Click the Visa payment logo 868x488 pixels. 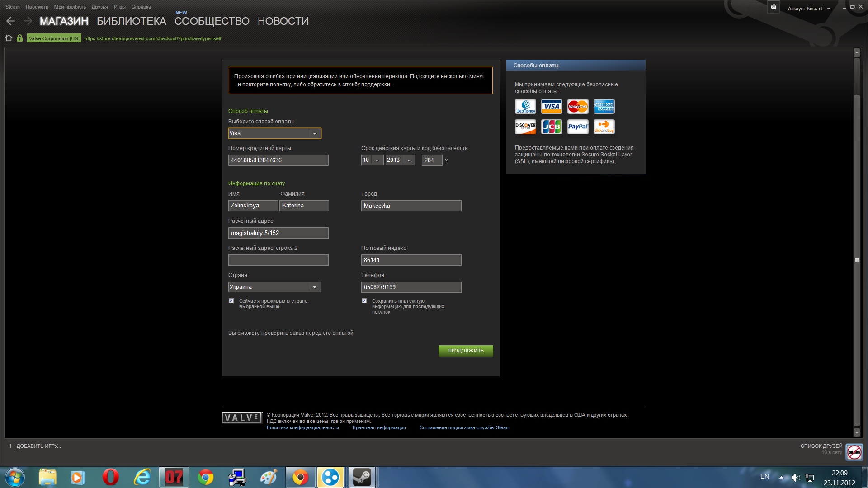[x=552, y=107]
